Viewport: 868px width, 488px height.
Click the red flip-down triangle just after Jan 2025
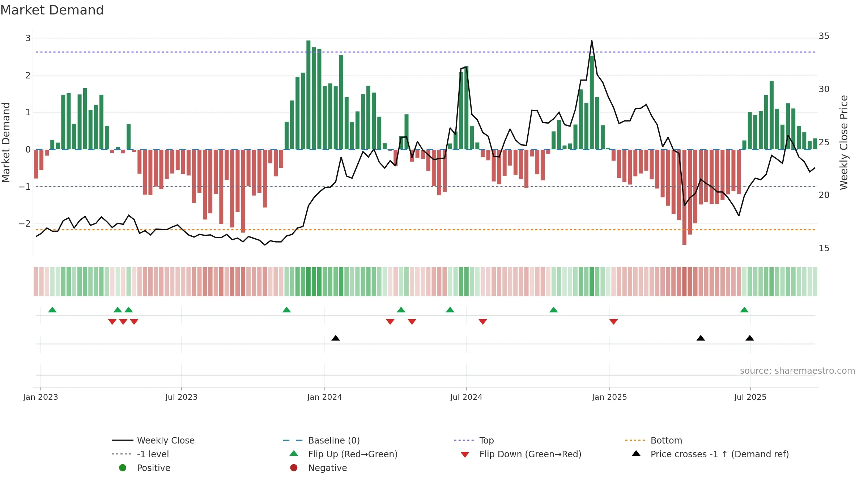click(613, 322)
